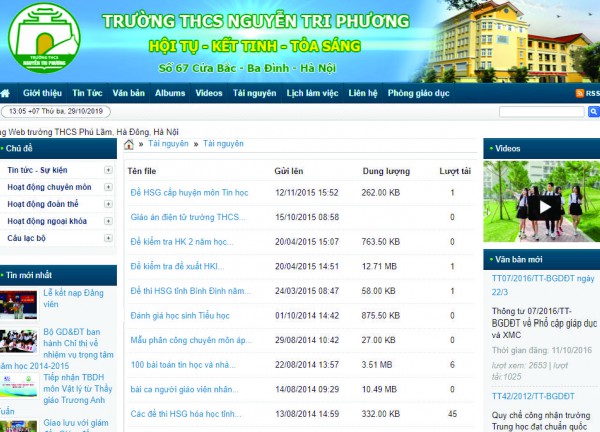600x432 pixels.
Task: Open Các đề thi HSG hóa học tỉnh file
Action: pos(186,414)
